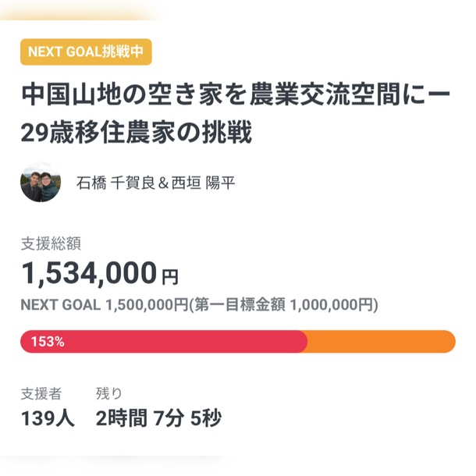This screenshot has height=476, width=476.
Task: Click the 残り label
Action: click(x=108, y=393)
